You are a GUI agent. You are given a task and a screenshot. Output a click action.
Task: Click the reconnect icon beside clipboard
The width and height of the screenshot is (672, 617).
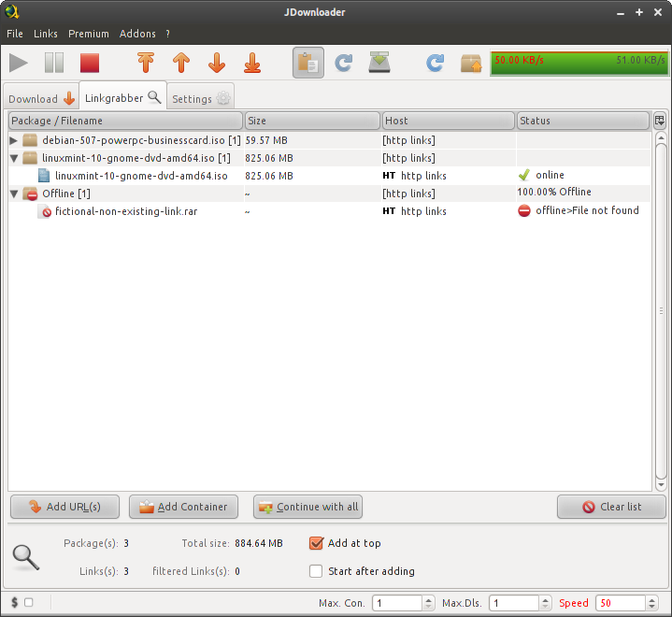[x=344, y=63]
